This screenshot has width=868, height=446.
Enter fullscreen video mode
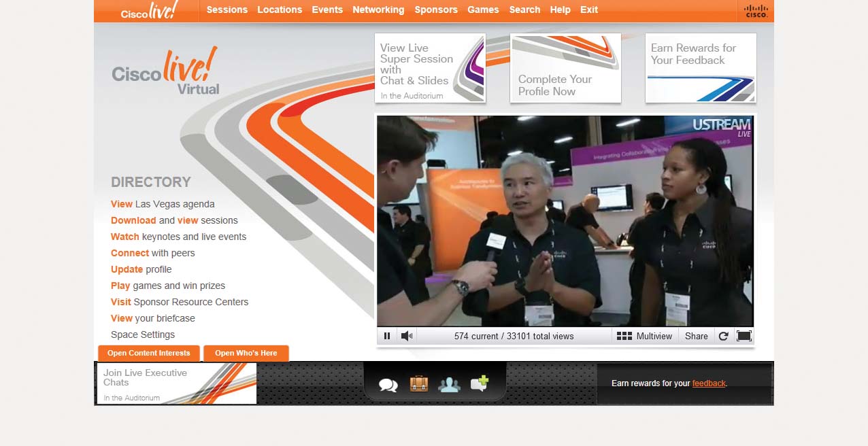744,335
